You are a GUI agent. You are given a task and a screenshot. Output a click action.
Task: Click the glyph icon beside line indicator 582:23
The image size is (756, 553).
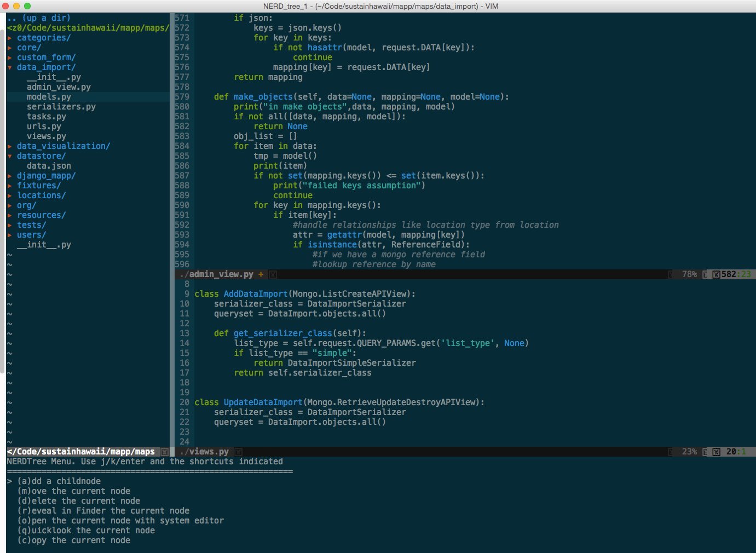pyautogui.click(x=715, y=274)
